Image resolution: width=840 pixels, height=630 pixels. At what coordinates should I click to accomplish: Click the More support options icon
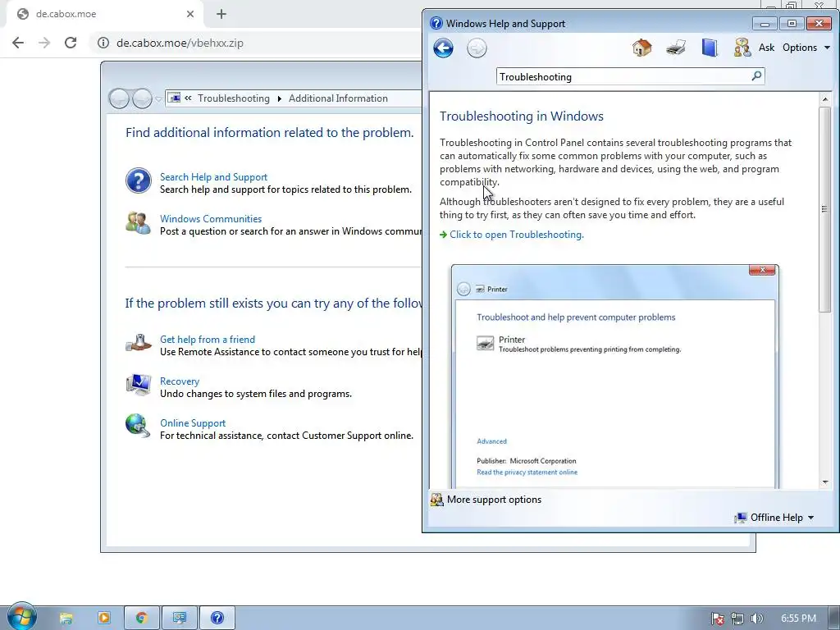click(x=436, y=500)
